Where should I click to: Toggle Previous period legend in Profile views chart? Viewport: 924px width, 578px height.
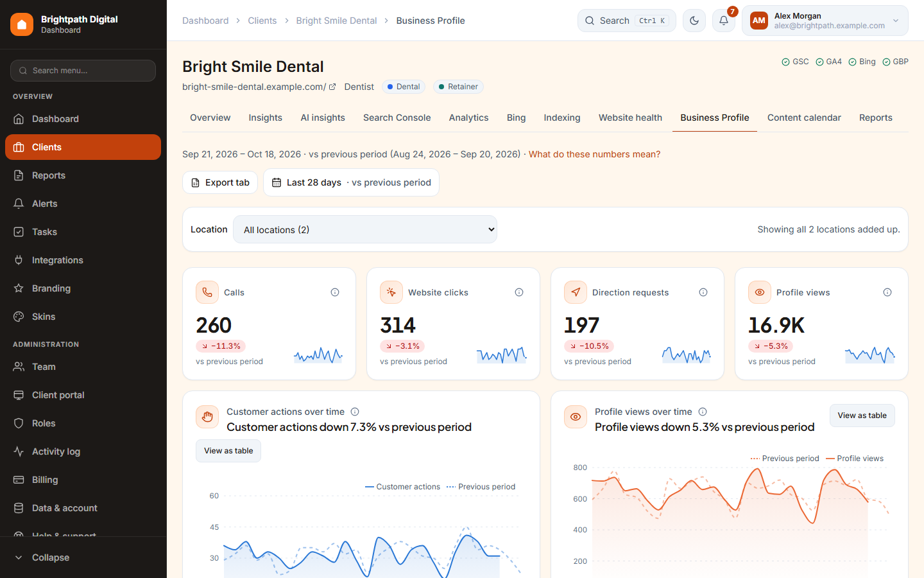pos(785,459)
